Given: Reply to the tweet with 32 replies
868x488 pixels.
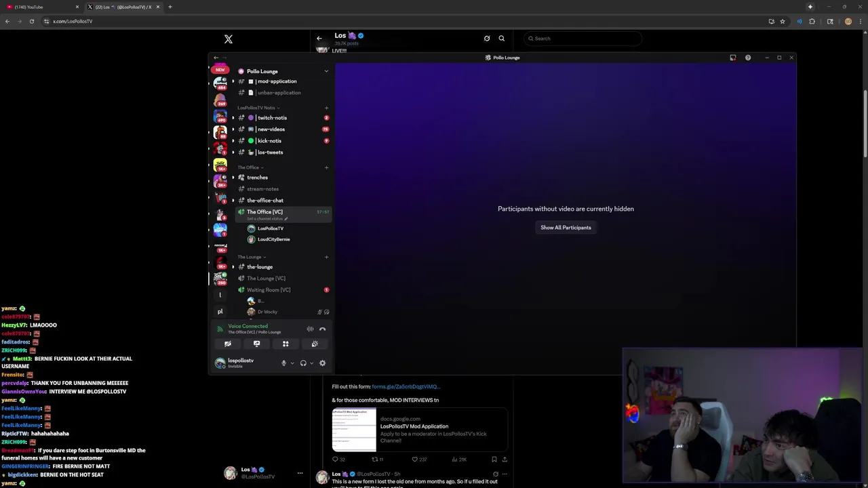Looking at the screenshot, I should [338, 460].
